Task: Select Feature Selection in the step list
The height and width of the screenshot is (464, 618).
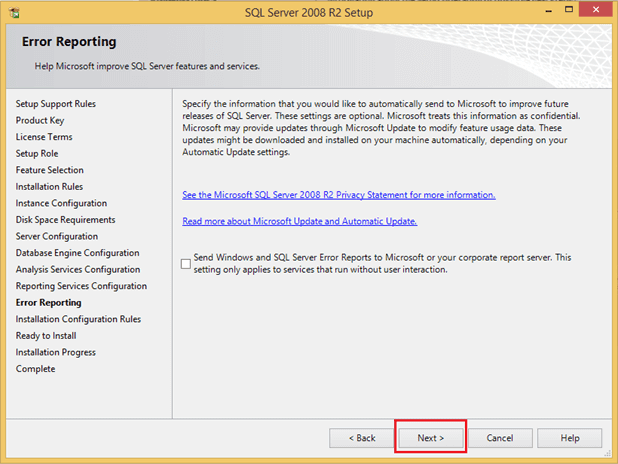Action: (50, 170)
